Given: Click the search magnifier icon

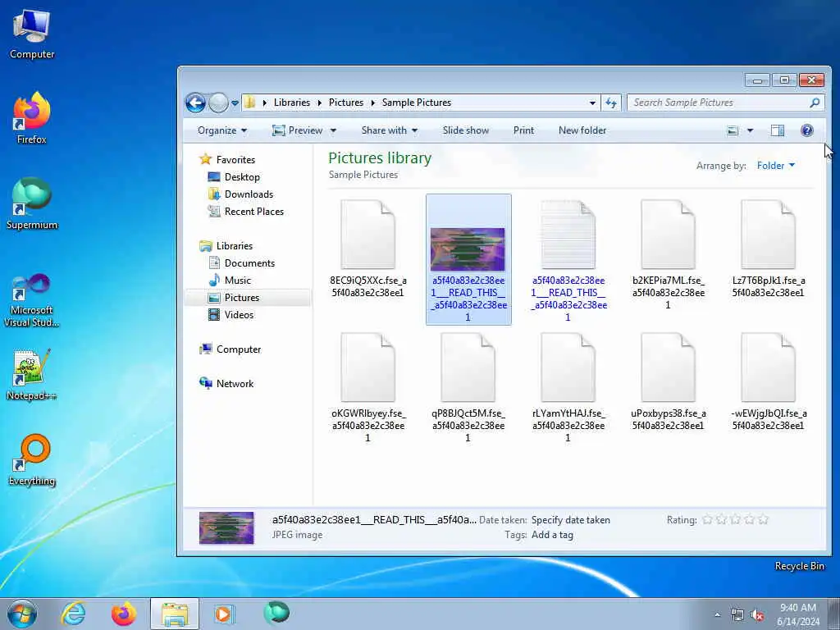Looking at the screenshot, I should point(815,103).
